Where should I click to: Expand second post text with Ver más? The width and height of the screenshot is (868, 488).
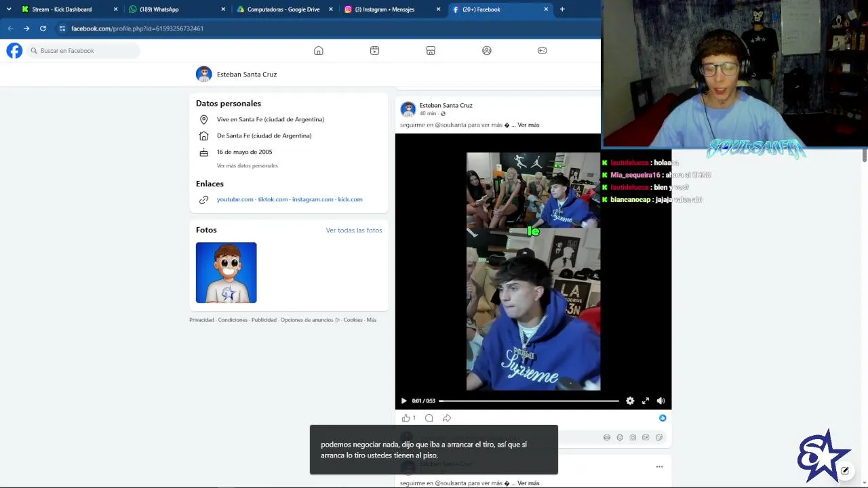coord(528,483)
